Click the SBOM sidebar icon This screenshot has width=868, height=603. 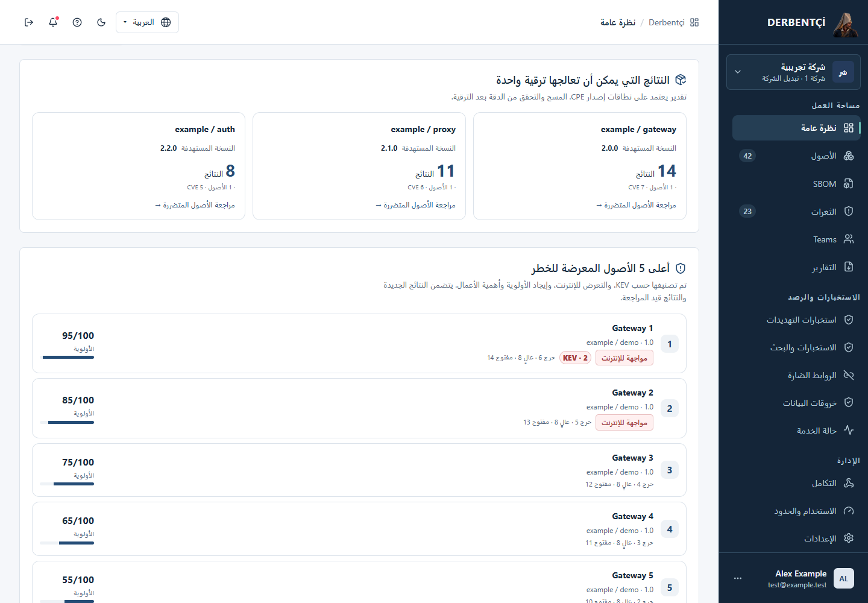tap(849, 184)
